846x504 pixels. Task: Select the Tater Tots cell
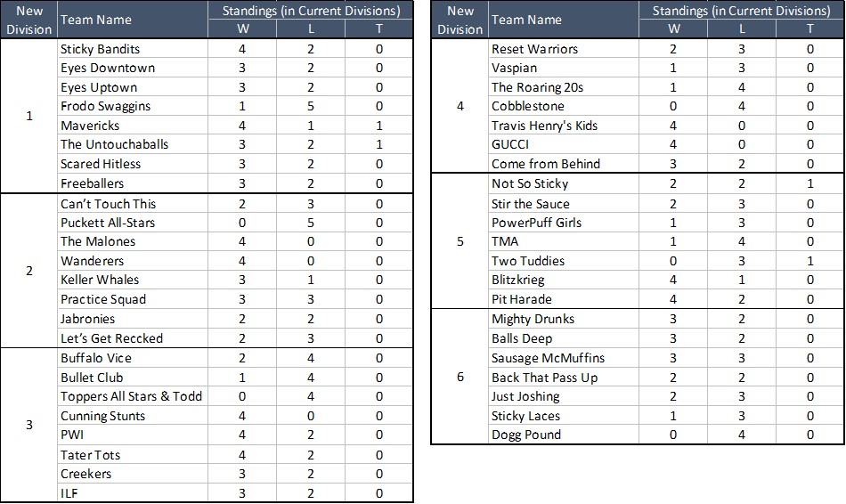[90, 455]
